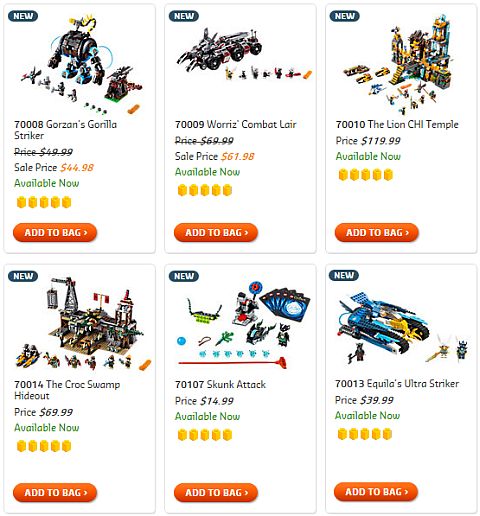The width and height of the screenshot is (480, 516).
Task: Open Equila's Ultra Striker product image
Action: [x=403, y=327]
